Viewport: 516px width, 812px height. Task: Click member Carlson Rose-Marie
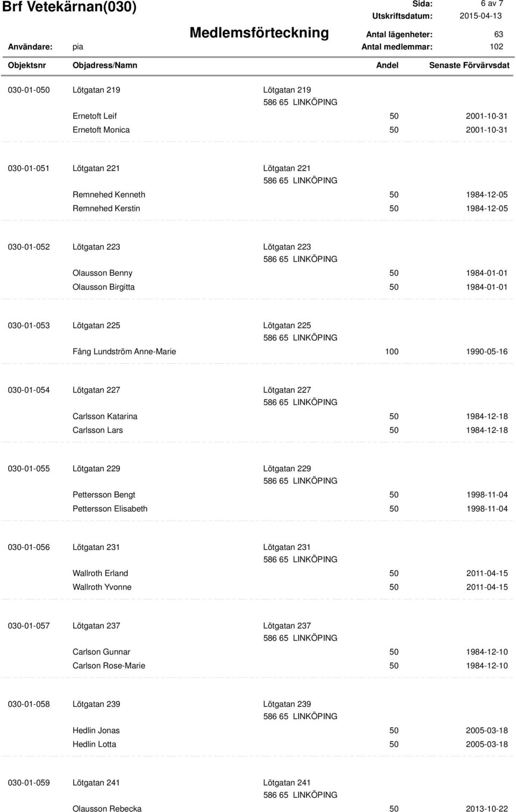coord(109,666)
